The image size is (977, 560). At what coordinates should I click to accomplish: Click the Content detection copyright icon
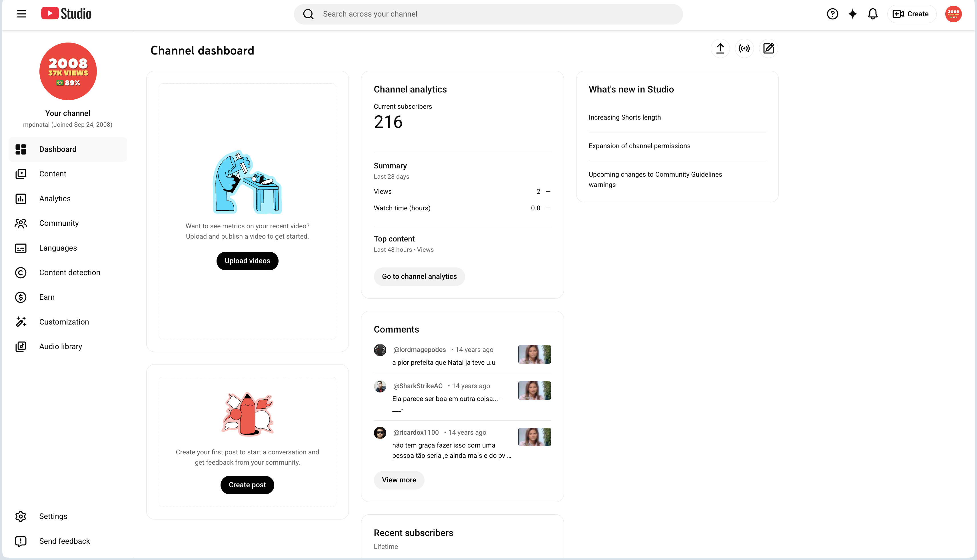tap(21, 273)
